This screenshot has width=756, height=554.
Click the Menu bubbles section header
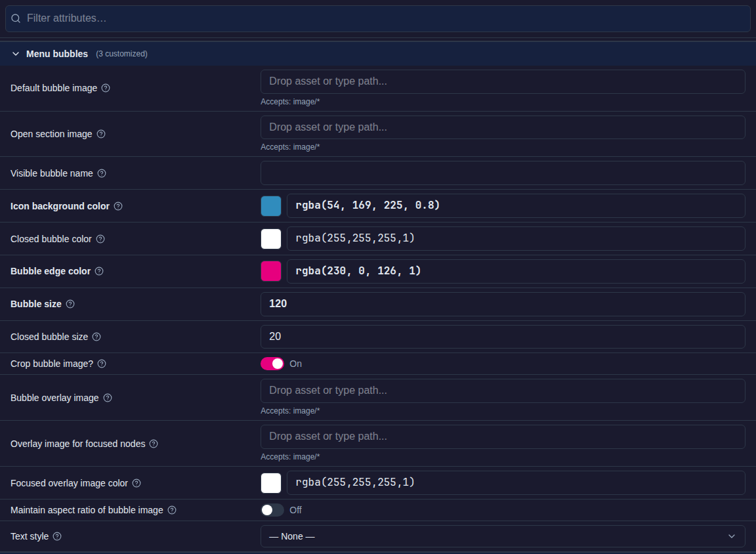(x=378, y=54)
